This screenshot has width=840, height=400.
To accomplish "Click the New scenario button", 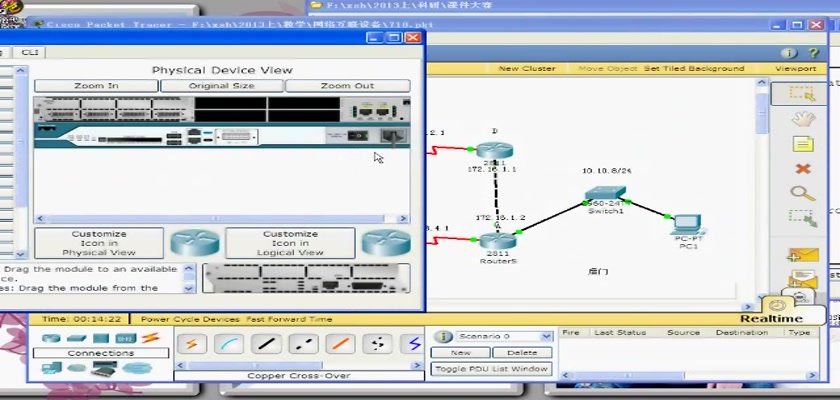I will tap(461, 352).
